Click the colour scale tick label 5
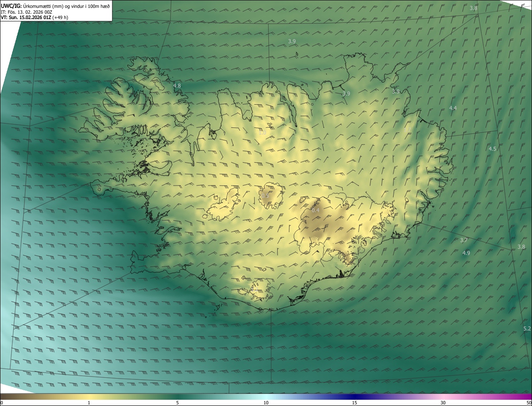532x406 pixels. pyautogui.click(x=177, y=403)
